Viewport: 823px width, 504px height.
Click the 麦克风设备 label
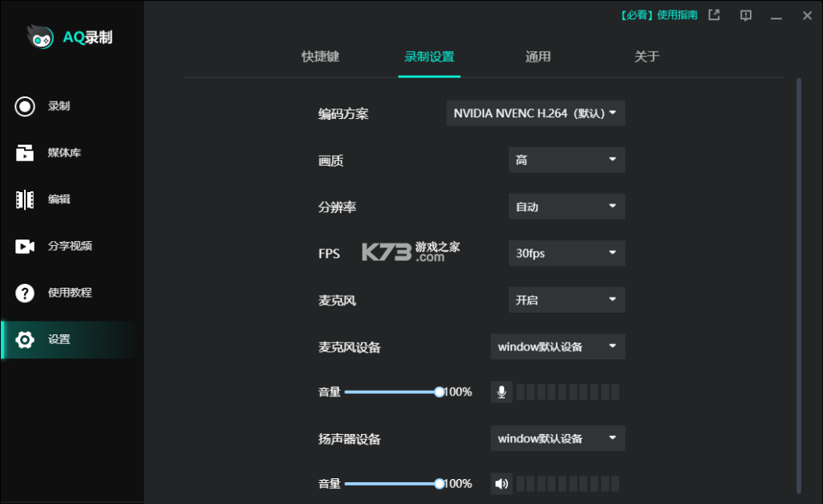[349, 347]
